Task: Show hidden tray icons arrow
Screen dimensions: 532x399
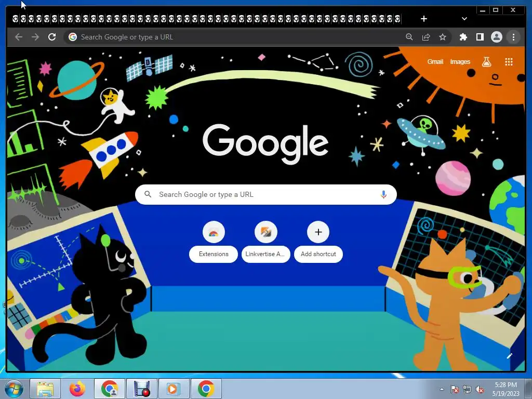Action: pyautogui.click(x=442, y=389)
